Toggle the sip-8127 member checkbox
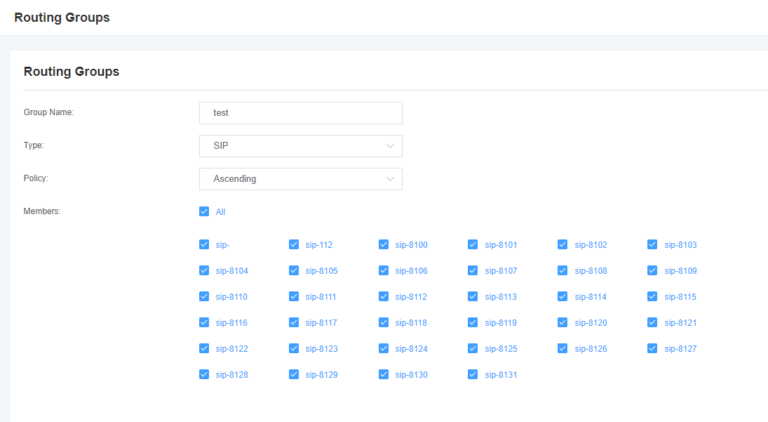This screenshot has height=422, width=768. (x=652, y=348)
